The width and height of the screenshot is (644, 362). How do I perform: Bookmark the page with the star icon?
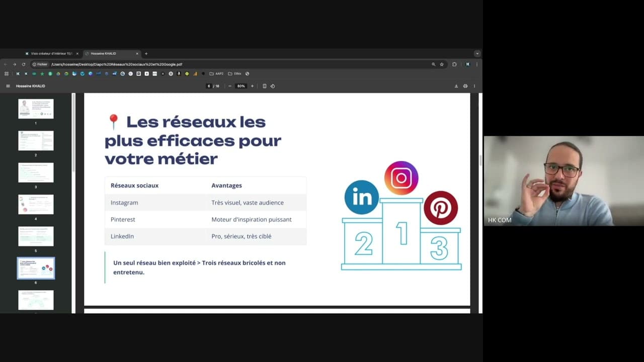(x=441, y=64)
